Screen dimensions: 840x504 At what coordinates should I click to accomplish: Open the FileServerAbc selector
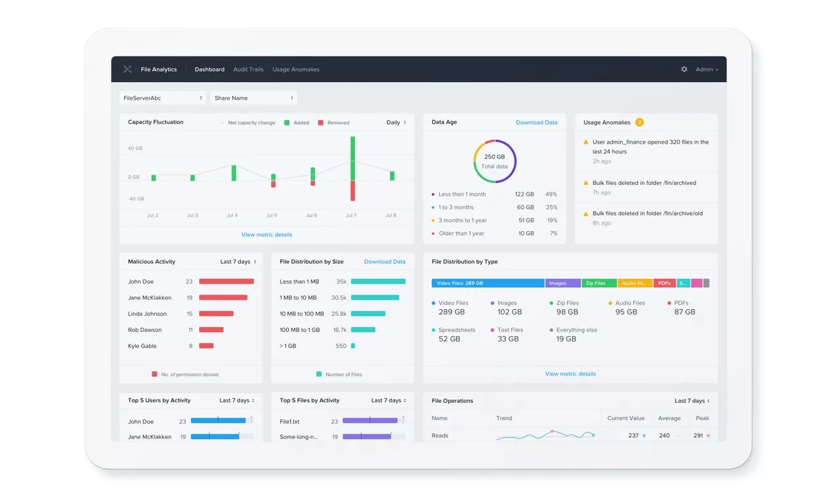pyautogui.click(x=161, y=97)
